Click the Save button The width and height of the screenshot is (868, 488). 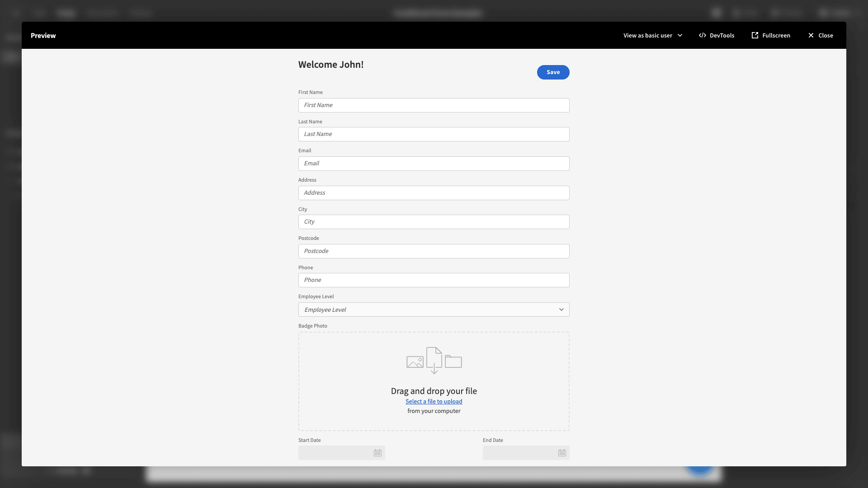(553, 72)
